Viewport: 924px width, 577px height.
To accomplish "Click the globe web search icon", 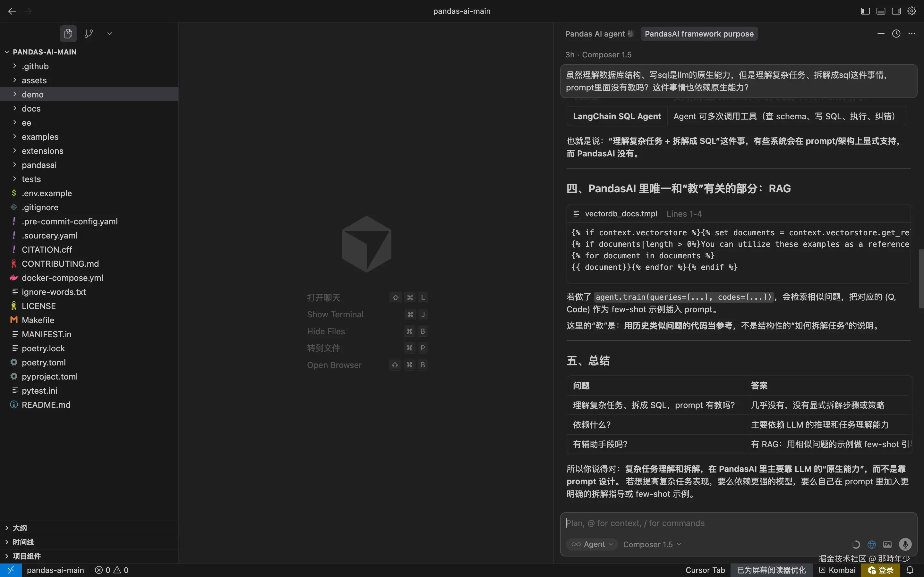I will coord(872,544).
